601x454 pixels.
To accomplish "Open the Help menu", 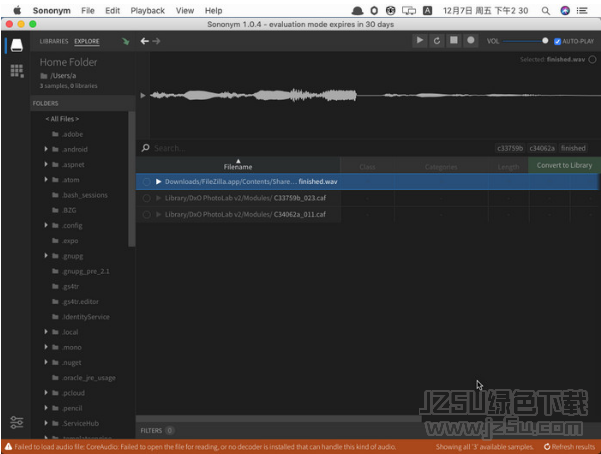I will point(213,11).
